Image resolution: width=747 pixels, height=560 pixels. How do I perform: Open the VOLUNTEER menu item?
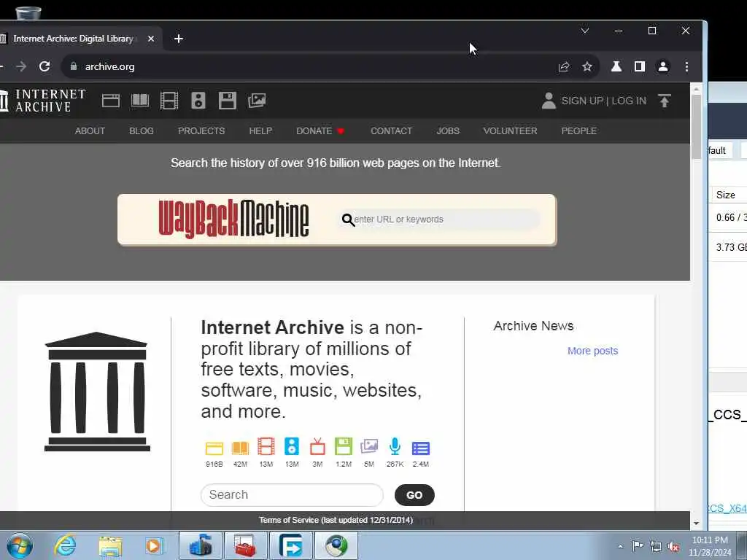tap(510, 131)
